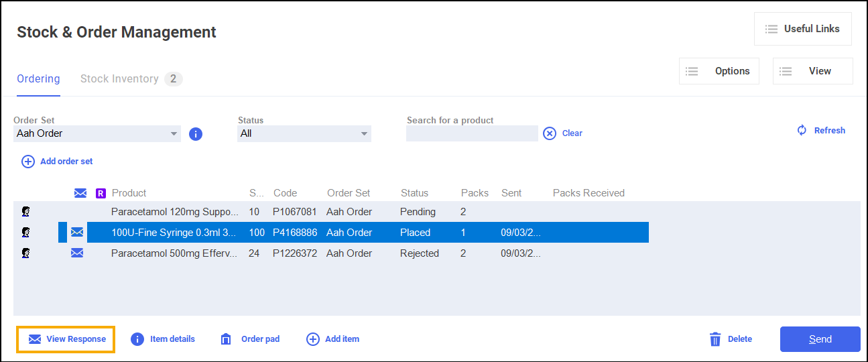Click the Add order set plus icon

click(28, 162)
